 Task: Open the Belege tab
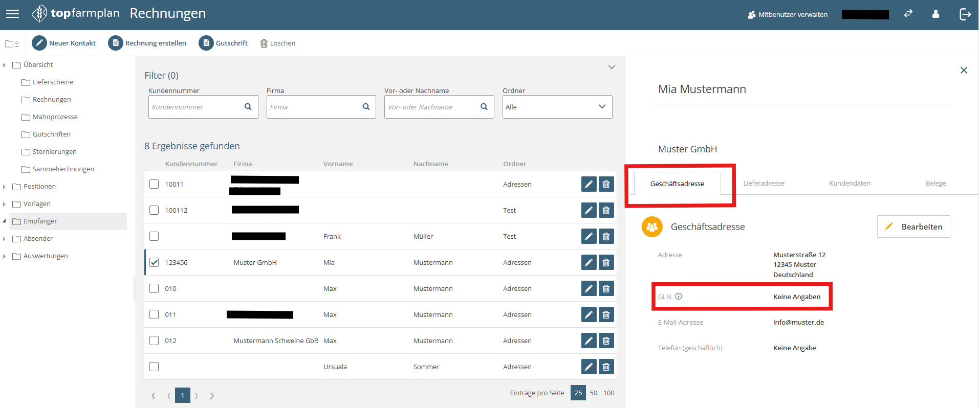click(935, 184)
